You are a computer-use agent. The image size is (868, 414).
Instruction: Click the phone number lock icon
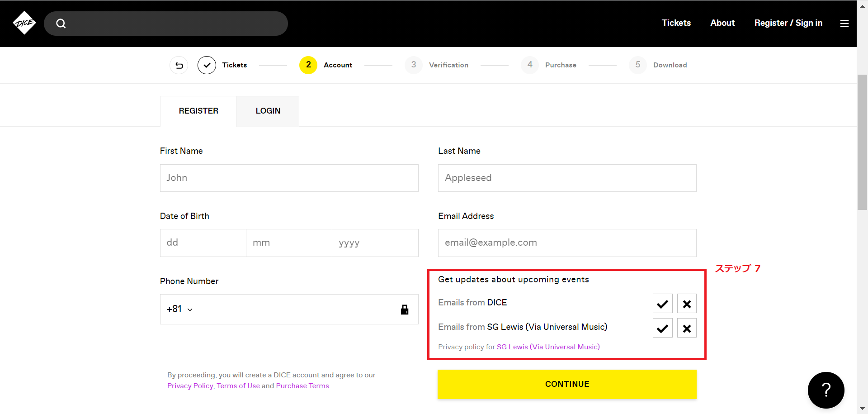point(405,309)
